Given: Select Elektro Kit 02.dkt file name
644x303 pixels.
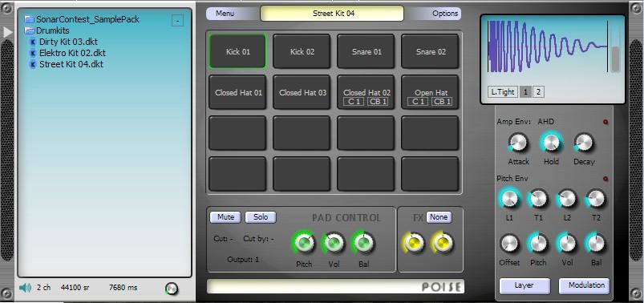Looking at the screenshot, I should pyautogui.click(x=73, y=53).
